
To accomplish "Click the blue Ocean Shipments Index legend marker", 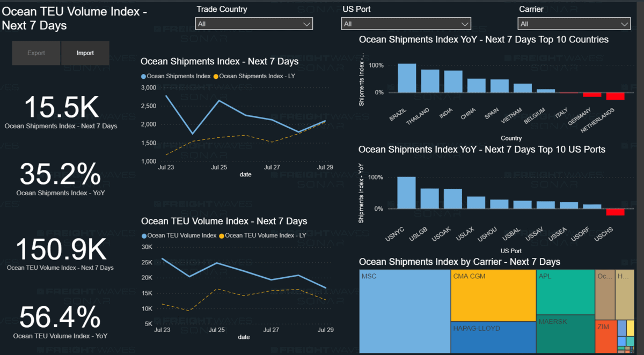I will click(143, 76).
